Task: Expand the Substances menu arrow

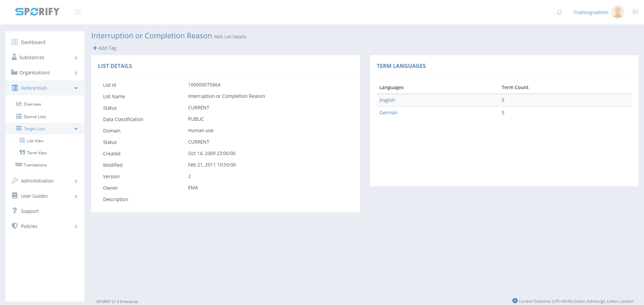Action: click(76, 58)
